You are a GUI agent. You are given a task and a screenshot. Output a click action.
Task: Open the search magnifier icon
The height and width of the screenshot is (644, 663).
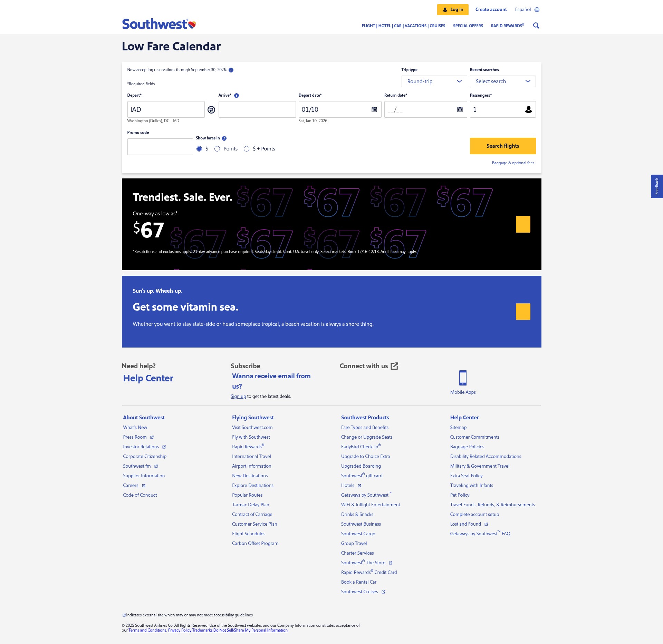[536, 26]
